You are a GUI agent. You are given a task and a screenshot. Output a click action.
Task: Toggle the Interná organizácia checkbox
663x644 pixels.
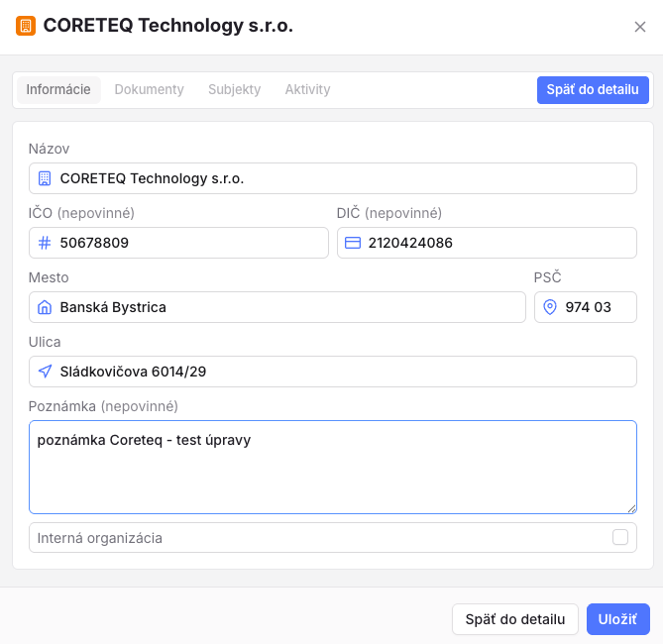pyautogui.click(x=619, y=537)
